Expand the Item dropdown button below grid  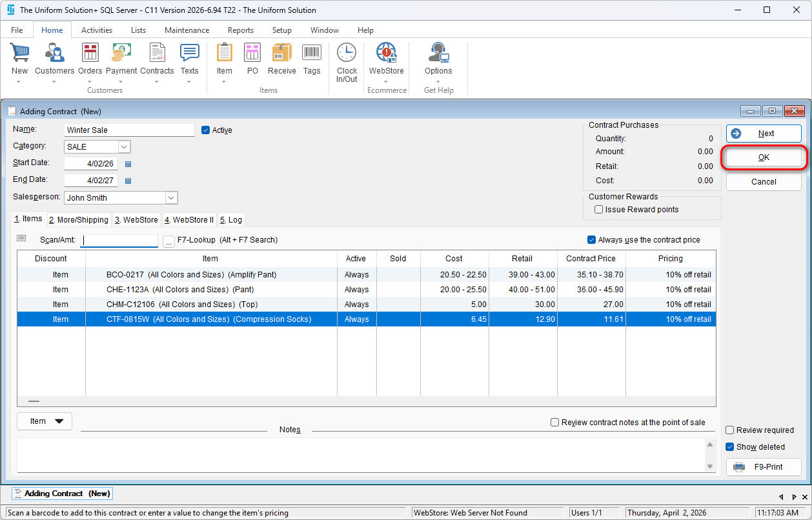pyautogui.click(x=45, y=421)
